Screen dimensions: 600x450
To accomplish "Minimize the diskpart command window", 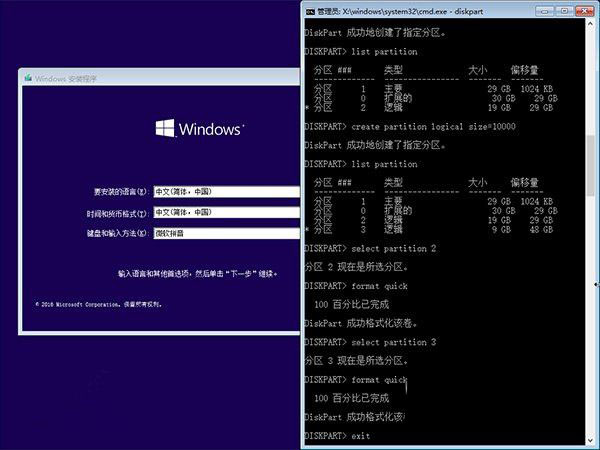I will [x=545, y=11].
